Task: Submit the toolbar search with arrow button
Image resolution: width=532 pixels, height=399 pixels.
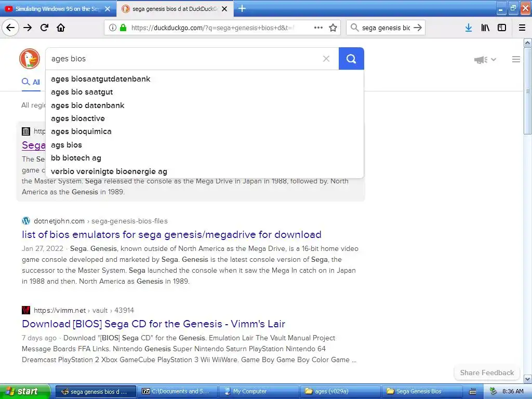Action: (x=418, y=28)
